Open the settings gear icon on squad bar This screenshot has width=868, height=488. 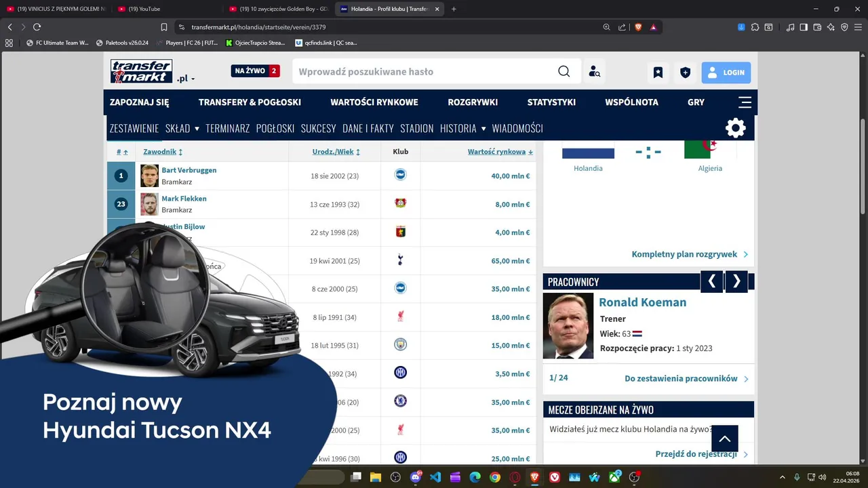pyautogui.click(x=736, y=128)
